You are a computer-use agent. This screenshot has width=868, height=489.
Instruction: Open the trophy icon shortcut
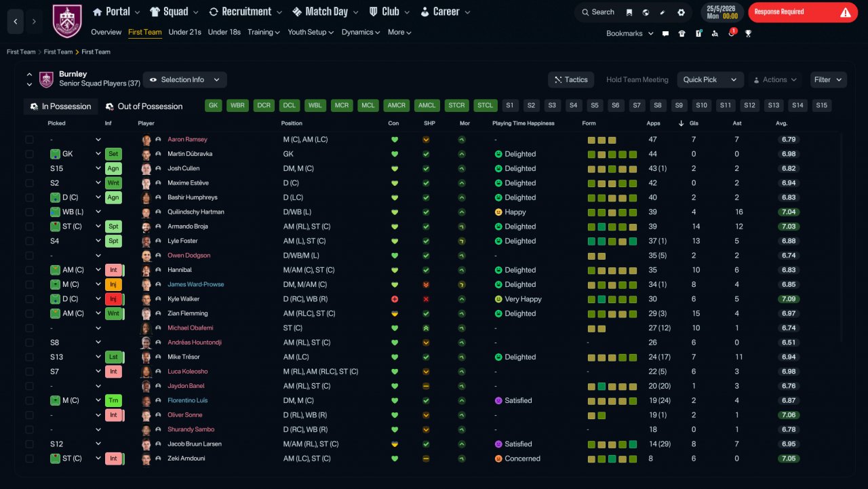click(x=748, y=33)
